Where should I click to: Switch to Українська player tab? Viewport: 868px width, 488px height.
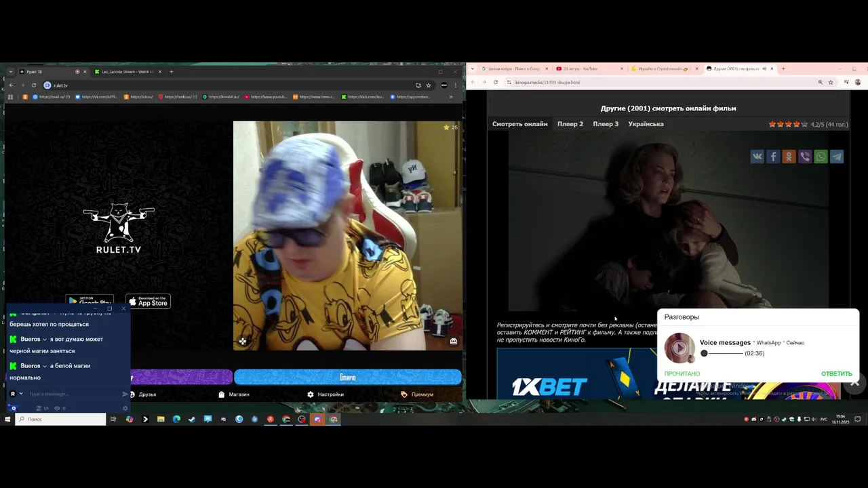646,124
